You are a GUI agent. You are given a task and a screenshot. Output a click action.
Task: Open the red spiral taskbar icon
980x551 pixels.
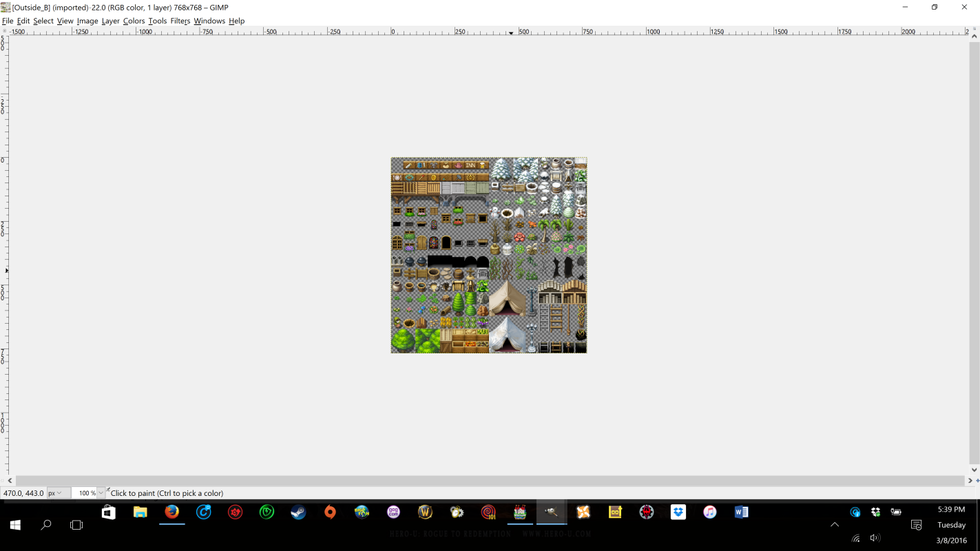pos(488,512)
